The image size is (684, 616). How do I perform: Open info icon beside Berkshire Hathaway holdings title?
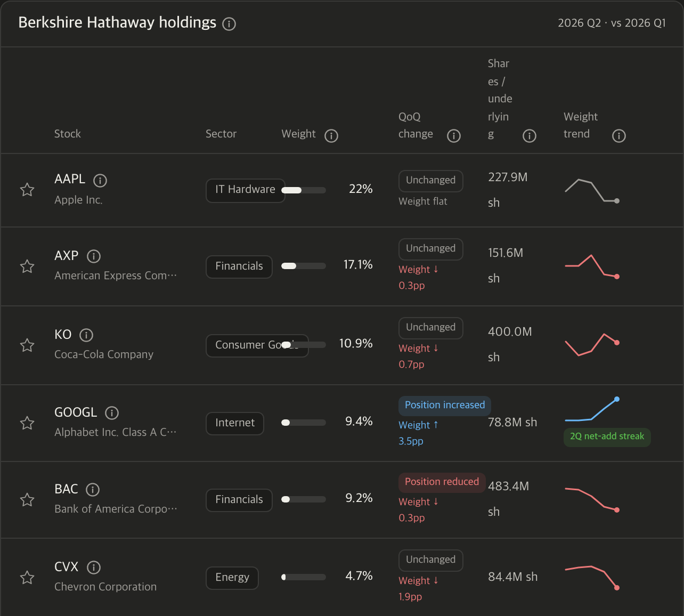[229, 24]
